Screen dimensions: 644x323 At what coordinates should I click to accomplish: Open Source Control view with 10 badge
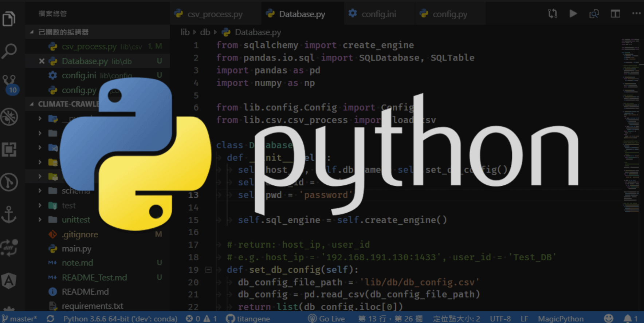pyautogui.click(x=10, y=84)
